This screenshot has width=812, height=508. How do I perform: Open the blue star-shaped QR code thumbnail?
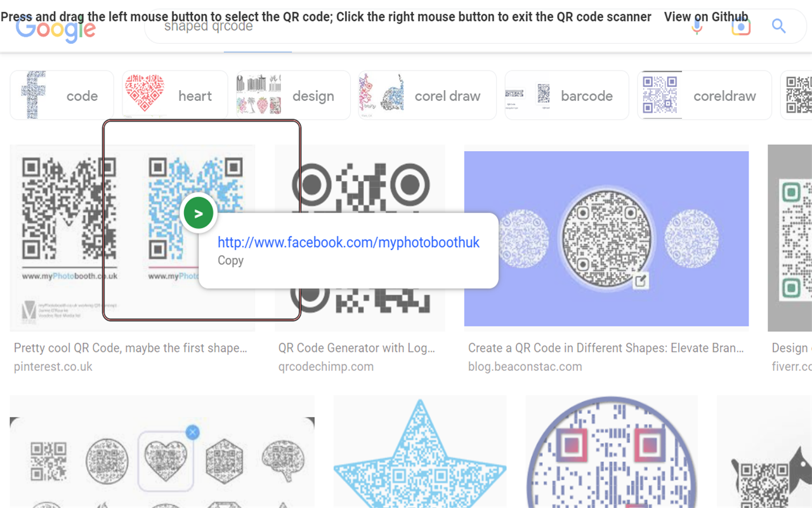pos(420,452)
